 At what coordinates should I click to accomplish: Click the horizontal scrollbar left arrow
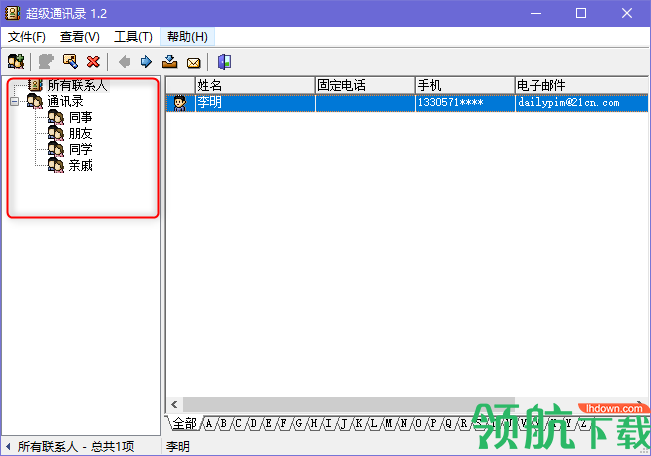(x=174, y=405)
